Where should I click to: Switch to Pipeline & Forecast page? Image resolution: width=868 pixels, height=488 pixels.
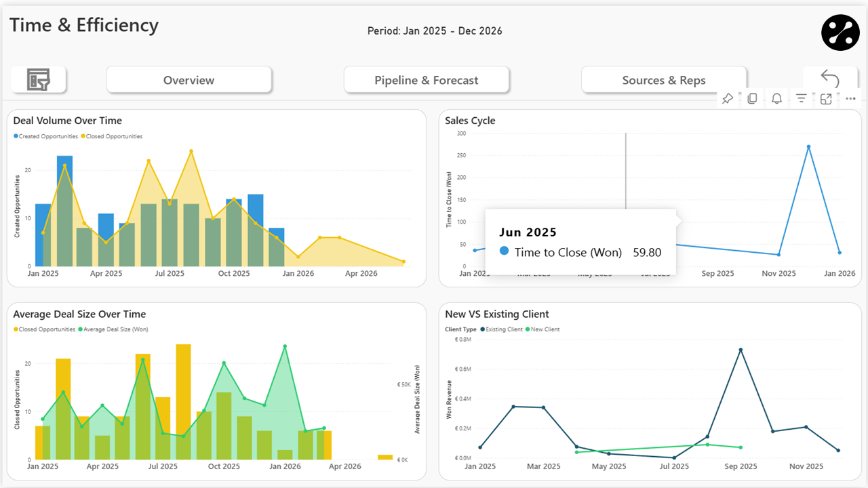[427, 80]
